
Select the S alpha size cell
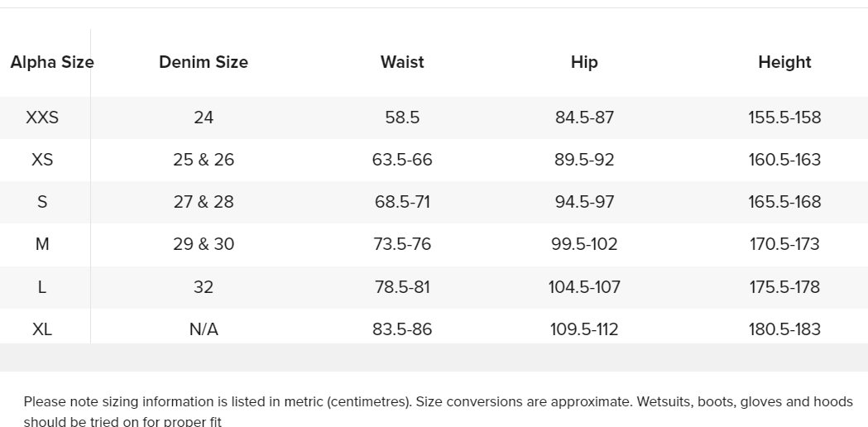42,202
